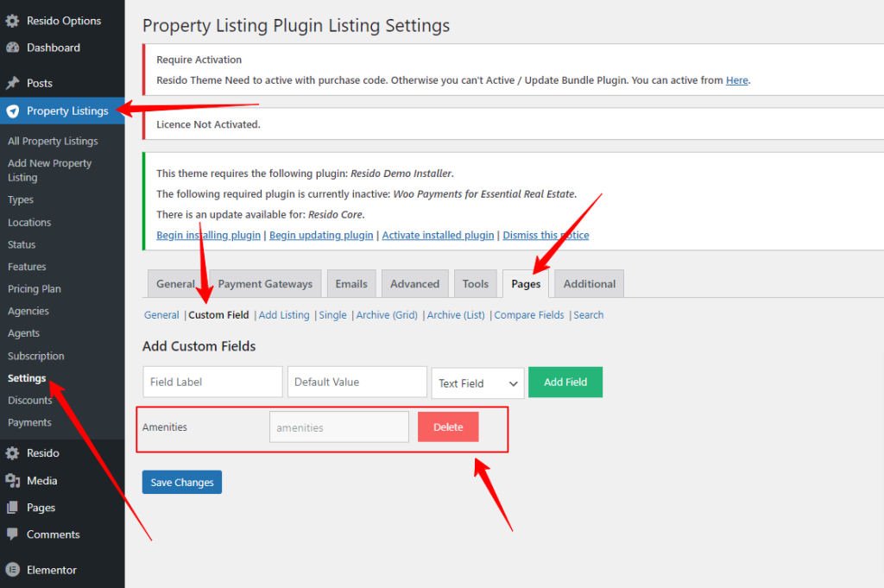Open the Additional settings tab

click(x=588, y=283)
